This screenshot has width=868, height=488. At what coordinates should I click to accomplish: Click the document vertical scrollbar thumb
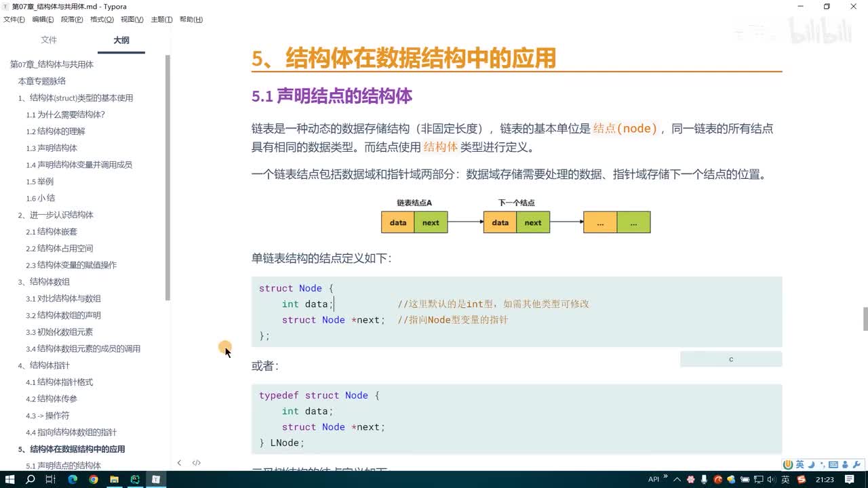[x=865, y=319]
